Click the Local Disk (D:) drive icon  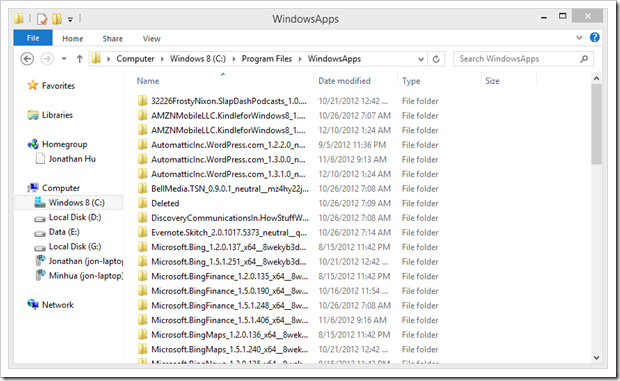40,218
